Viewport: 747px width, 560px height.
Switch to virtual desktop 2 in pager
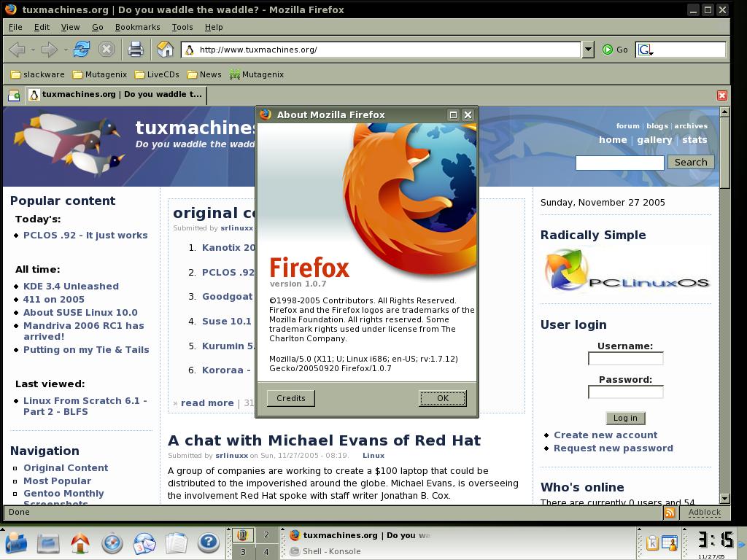point(266,534)
